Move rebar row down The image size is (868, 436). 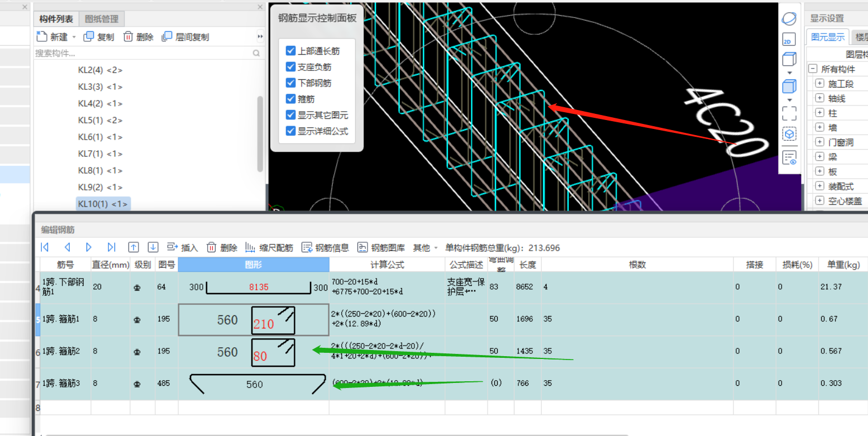[x=153, y=247]
